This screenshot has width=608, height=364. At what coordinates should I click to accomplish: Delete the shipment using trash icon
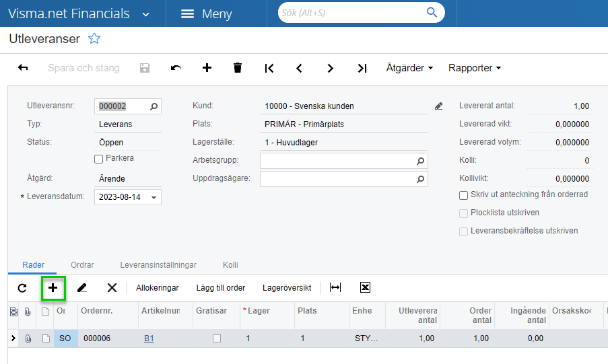tap(238, 68)
